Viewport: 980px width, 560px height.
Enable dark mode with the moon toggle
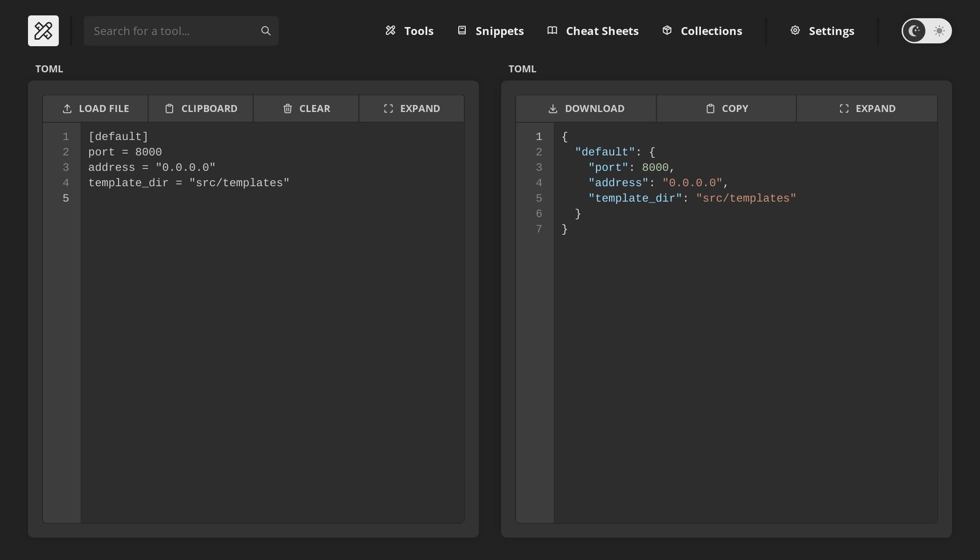[914, 31]
